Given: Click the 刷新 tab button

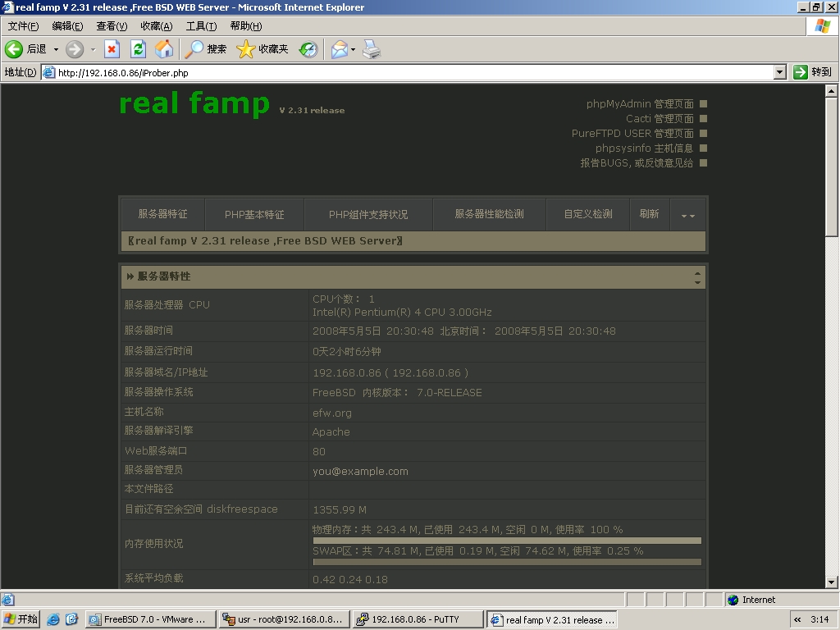Looking at the screenshot, I should [650, 214].
